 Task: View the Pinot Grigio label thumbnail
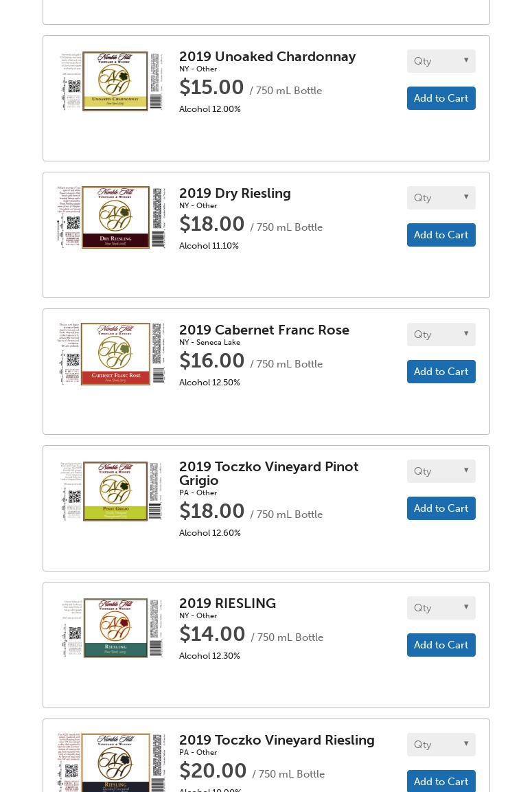113,491
